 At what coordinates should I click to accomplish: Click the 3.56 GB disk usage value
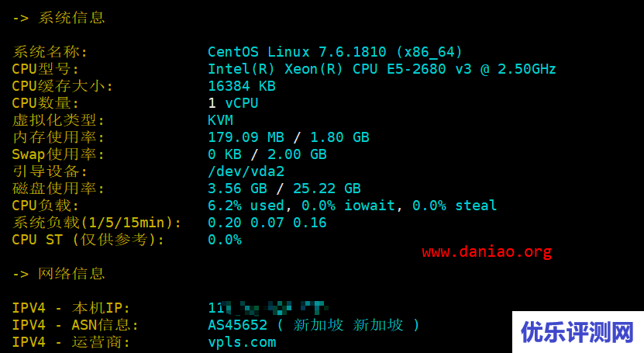pos(237,189)
